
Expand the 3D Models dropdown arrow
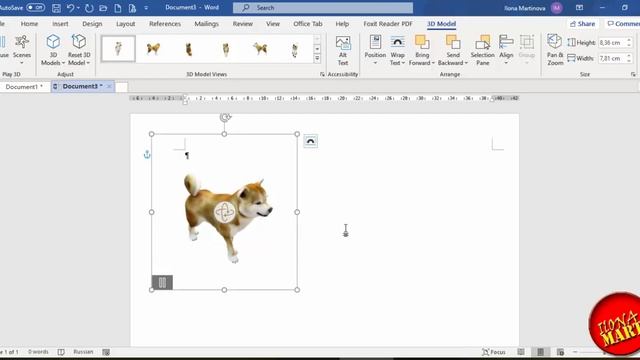point(63,63)
